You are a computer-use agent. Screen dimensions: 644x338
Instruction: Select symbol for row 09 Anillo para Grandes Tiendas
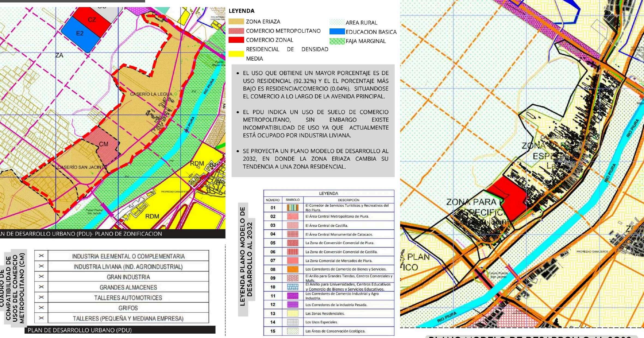293,278
